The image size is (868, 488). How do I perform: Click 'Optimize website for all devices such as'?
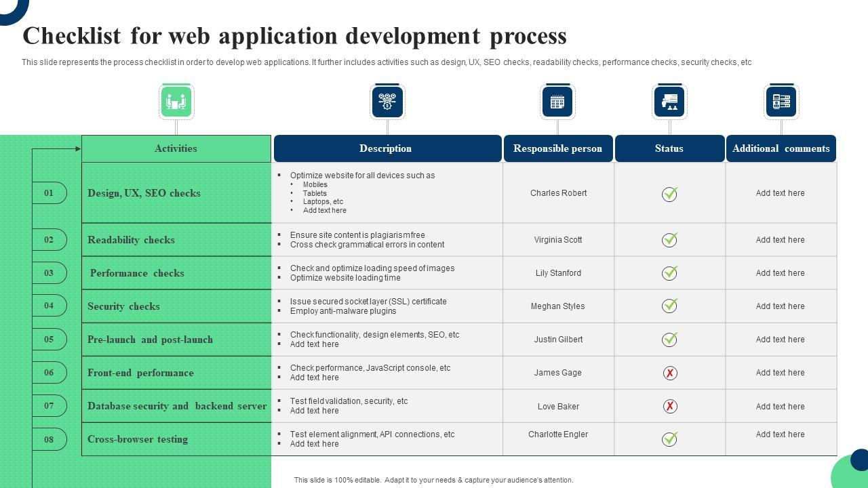pos(363,176)
